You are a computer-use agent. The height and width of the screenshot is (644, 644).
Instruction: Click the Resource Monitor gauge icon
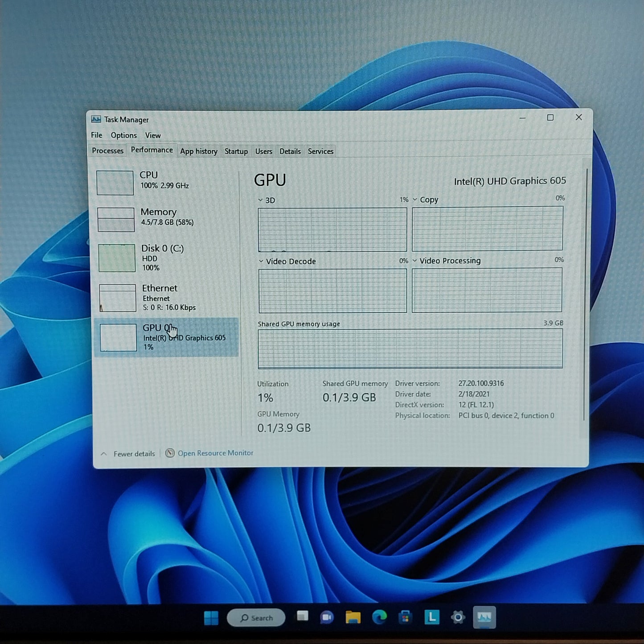(x=170, y=453)
